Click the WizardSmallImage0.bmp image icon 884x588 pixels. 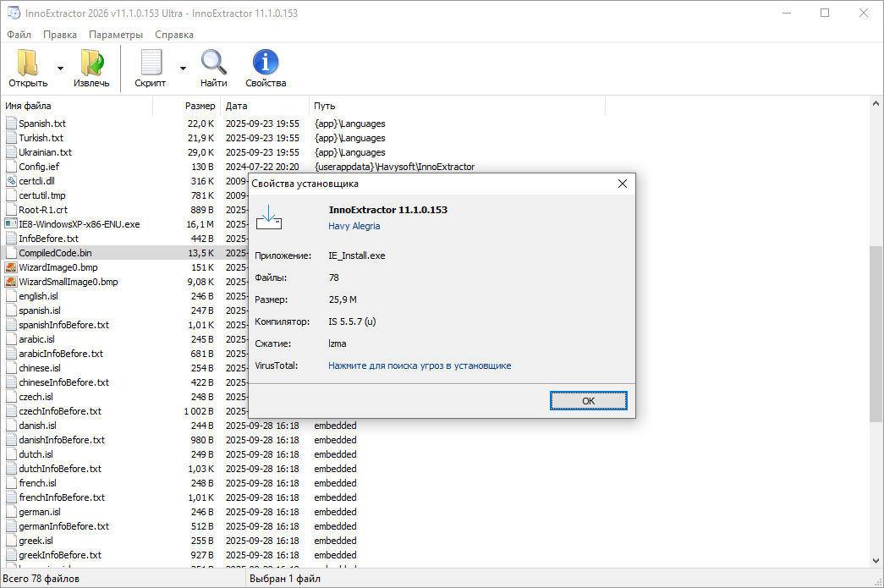(x=11, y=282)
